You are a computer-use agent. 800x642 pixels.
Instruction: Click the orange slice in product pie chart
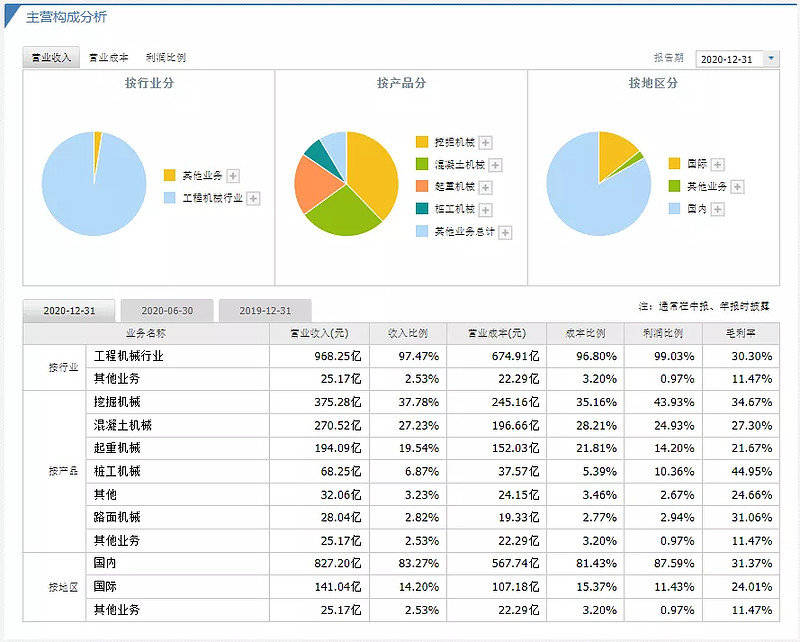coord(314,184)
